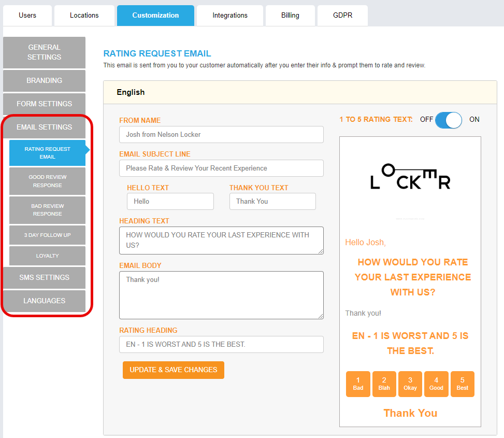
Task: Switch to the Users tab
Action: point(27,16)
